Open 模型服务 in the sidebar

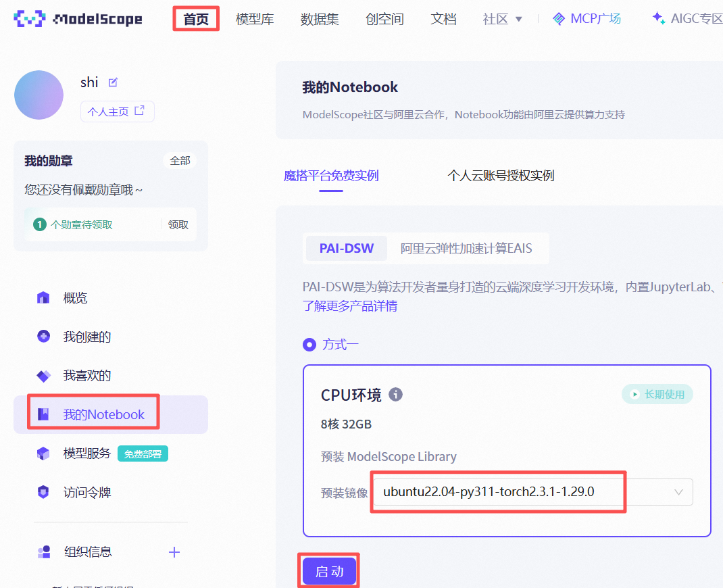87,454
